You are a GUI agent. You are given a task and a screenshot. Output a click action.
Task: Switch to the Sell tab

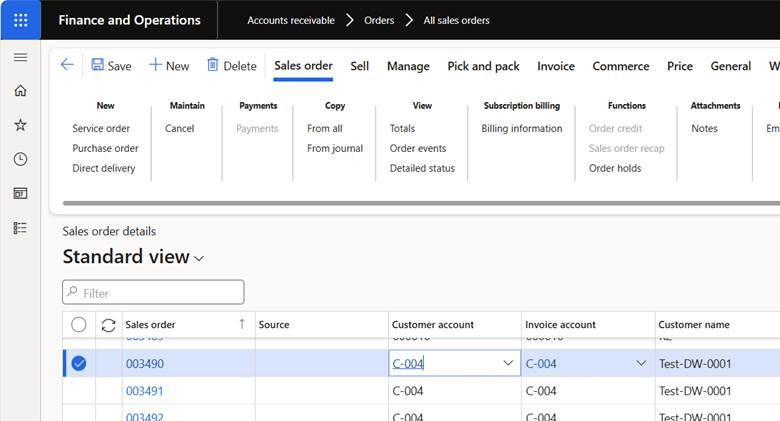pos(360,66)
